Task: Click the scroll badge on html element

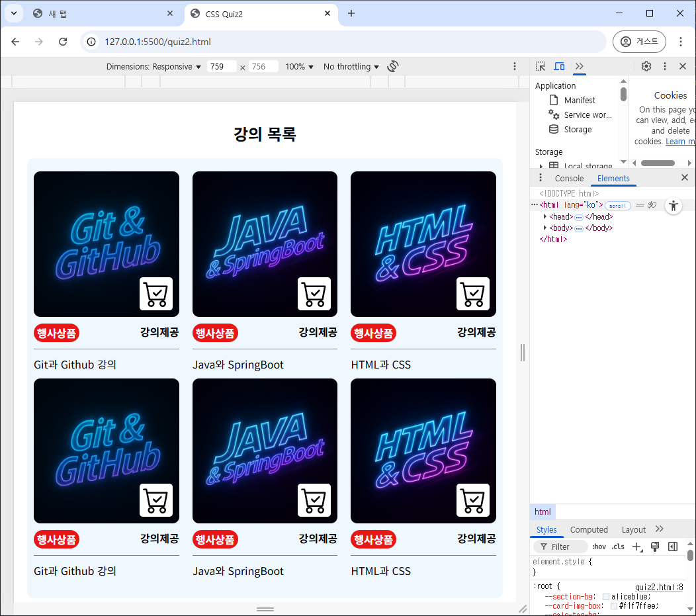Action: point(617,206)
